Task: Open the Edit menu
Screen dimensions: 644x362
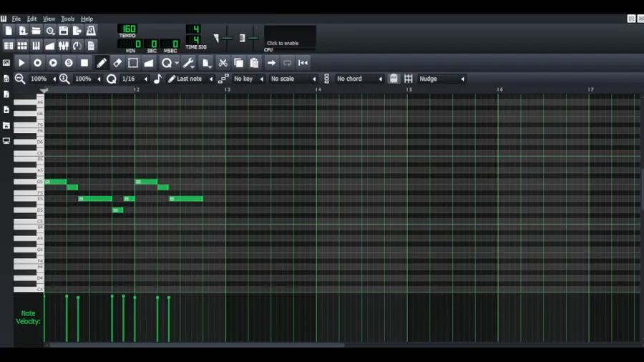Action: coord(31,19)
